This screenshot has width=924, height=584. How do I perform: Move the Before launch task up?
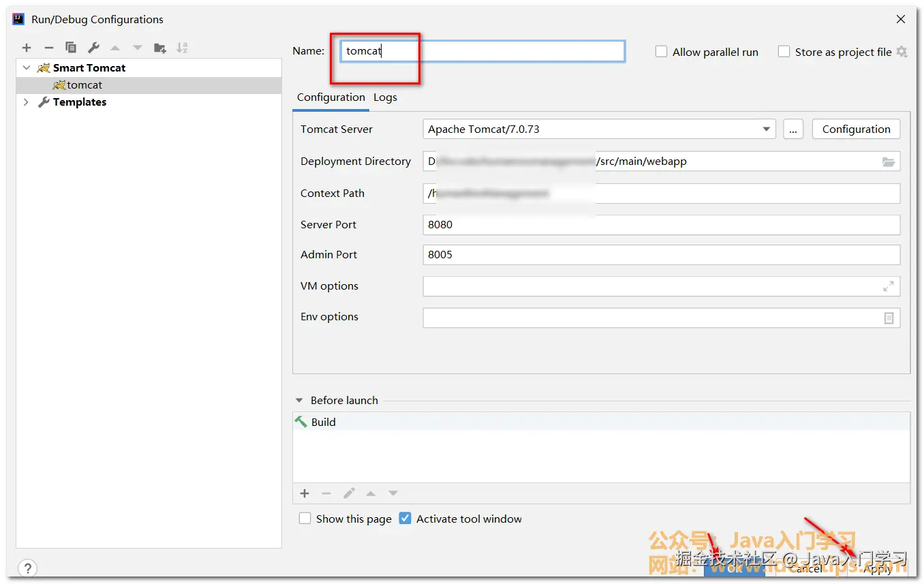click(x=371, y=493)
